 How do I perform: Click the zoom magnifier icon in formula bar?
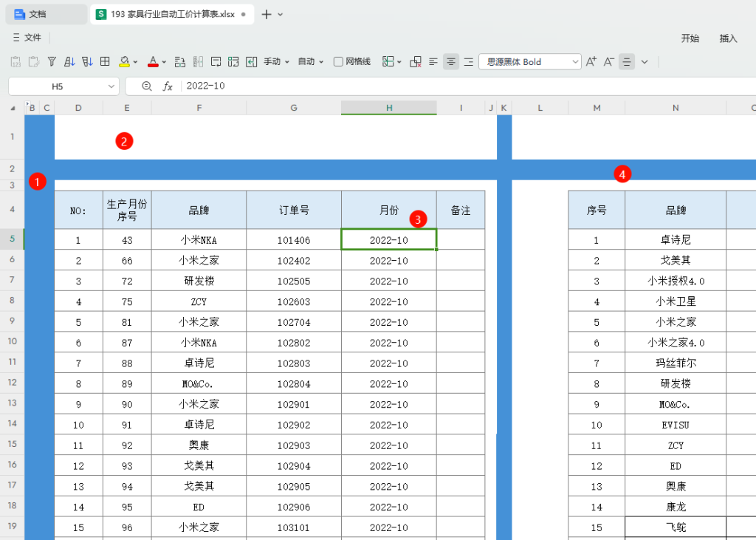pyautogui.click(x=147, y=86)
